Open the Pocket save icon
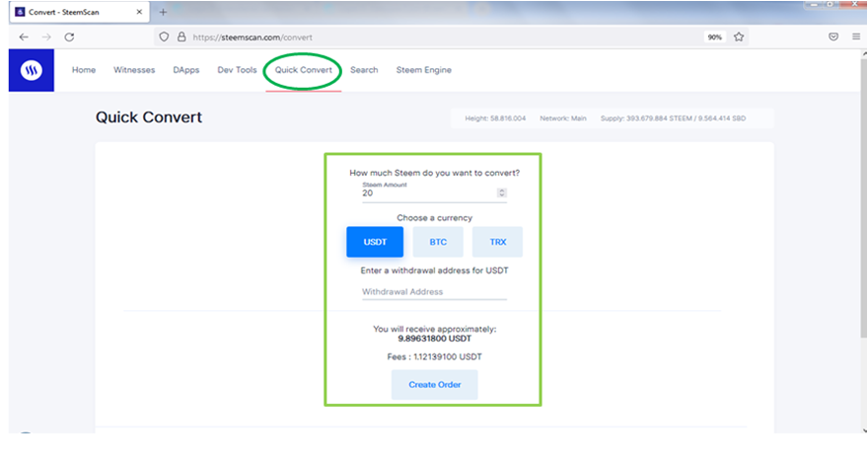868x462 pixels. [x=833, y=38]
